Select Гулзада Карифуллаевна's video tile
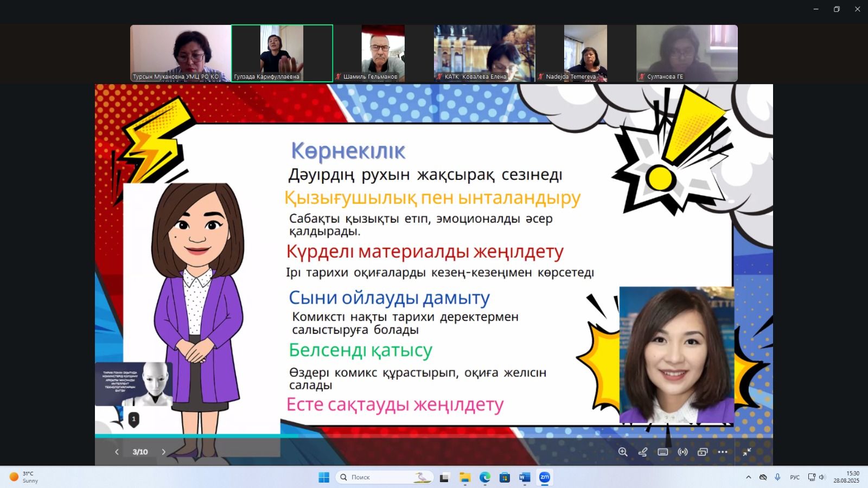 pos(282,53)
